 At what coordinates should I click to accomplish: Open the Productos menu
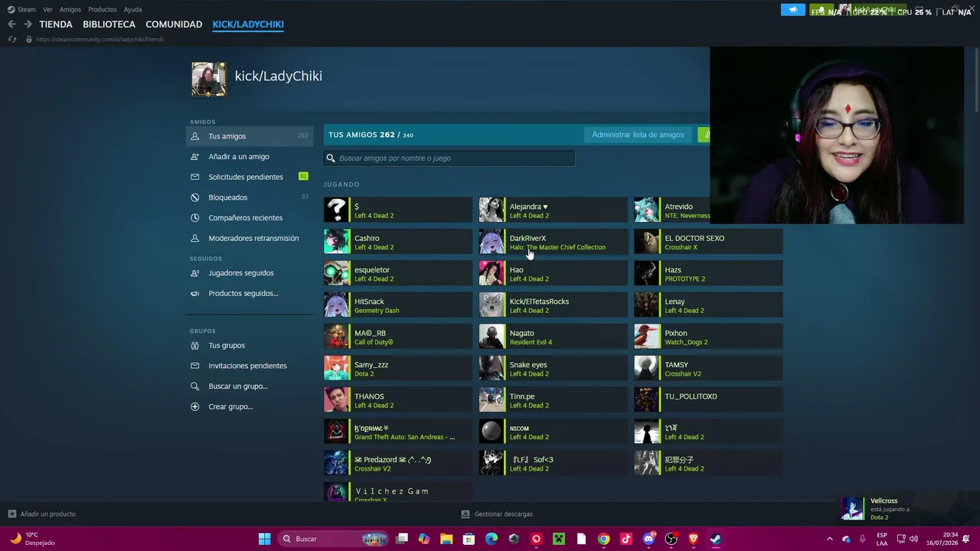[x=103, y=9]
